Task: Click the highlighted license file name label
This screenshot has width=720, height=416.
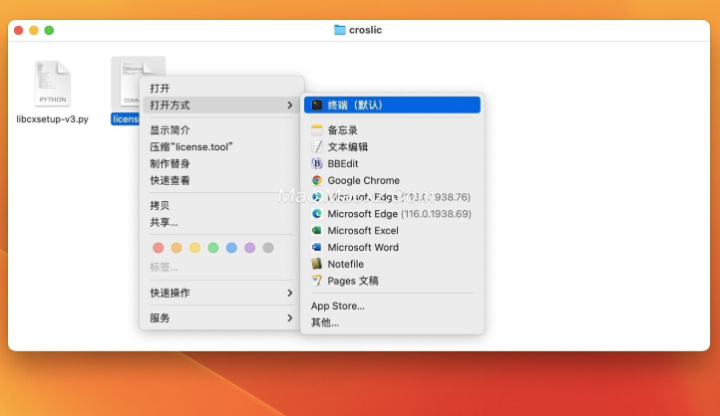Action: tap(125, 119)
